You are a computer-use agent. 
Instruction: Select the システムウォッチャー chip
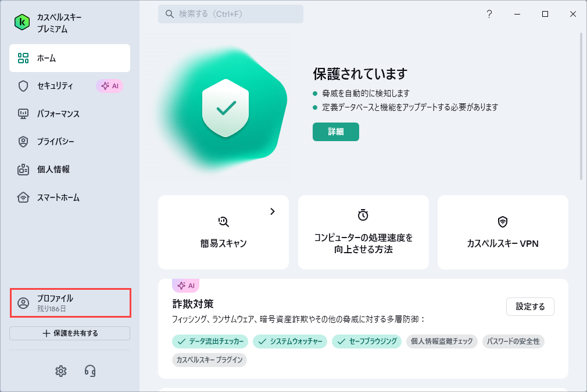pos(290,341)
